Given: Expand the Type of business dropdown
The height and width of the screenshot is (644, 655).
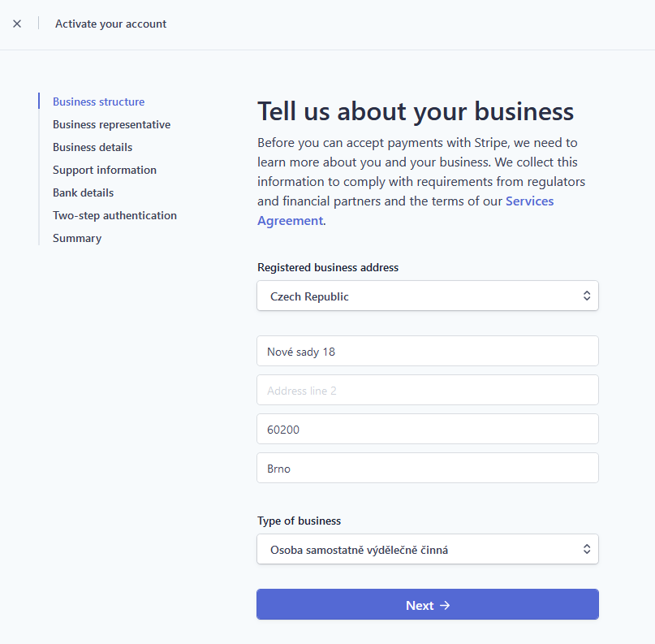Looking at the screenshot, I should pyautogui.click(x=427, y=550).
